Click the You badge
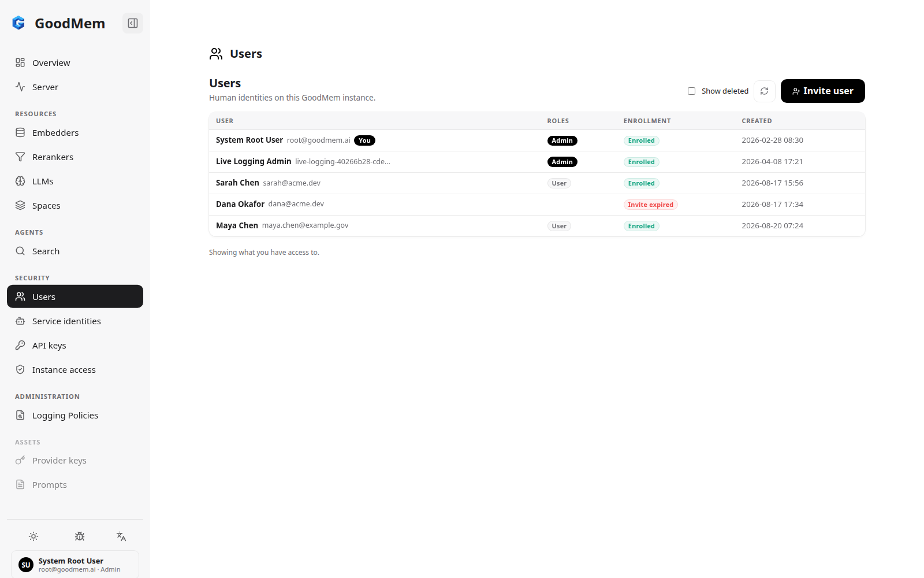This screenshot has height=578, width=924. [x=364, y=140]
